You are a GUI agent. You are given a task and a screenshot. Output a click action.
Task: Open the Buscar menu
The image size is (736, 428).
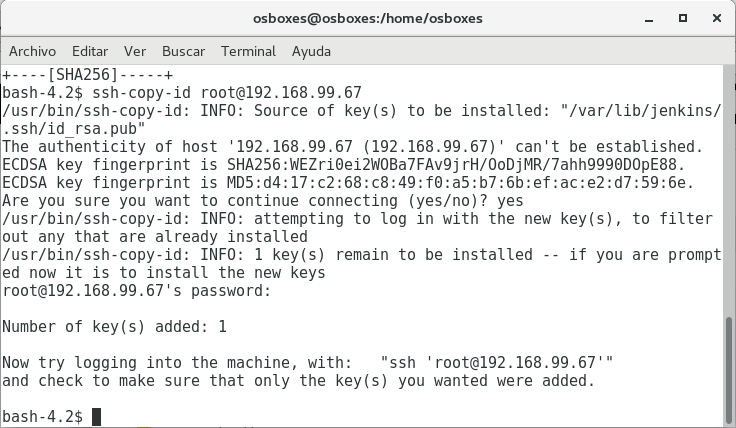point(183,51)
